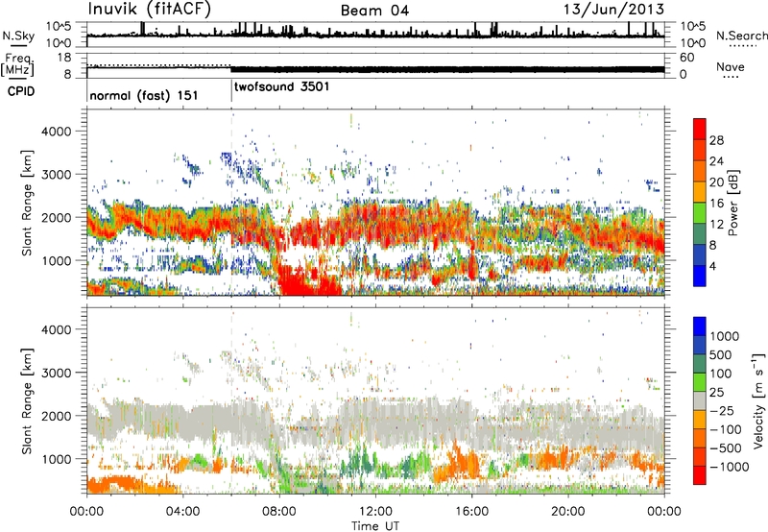Click the 'N.Search' legend label

(x=741, y=36)
